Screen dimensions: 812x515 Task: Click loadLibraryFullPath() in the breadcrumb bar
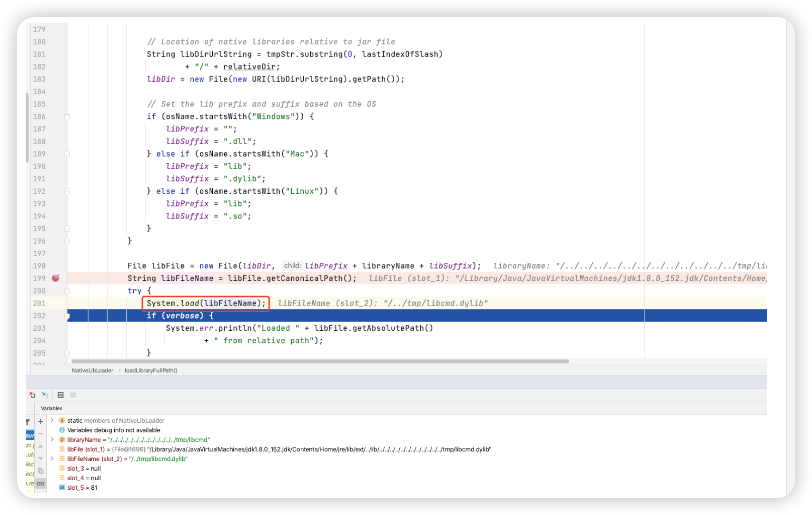(151, 370)
